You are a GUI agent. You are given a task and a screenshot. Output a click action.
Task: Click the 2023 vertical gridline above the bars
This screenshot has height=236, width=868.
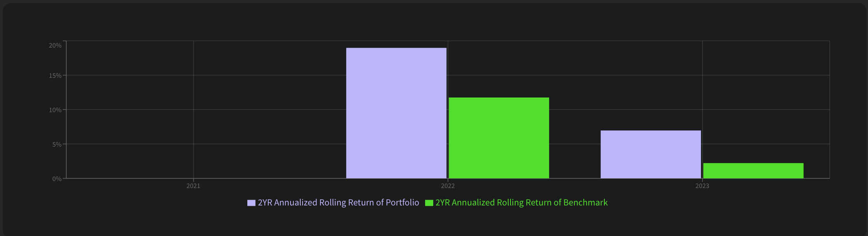click(702, 86)
